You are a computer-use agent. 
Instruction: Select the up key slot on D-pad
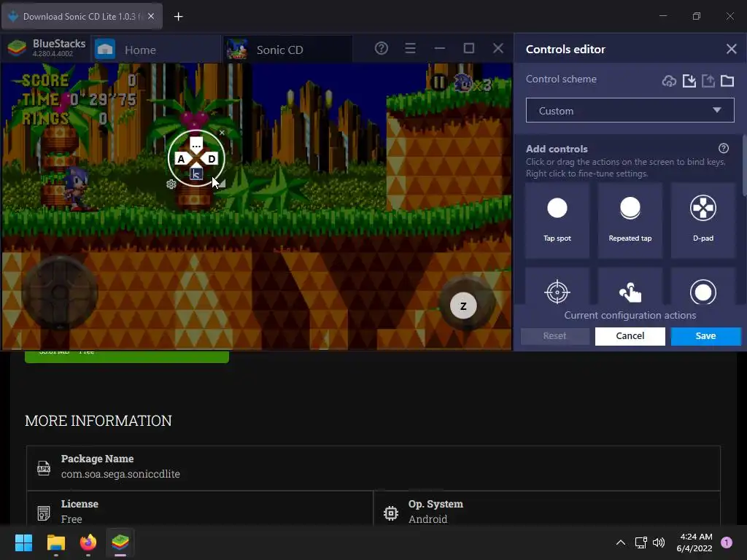(x=196, y=144)
